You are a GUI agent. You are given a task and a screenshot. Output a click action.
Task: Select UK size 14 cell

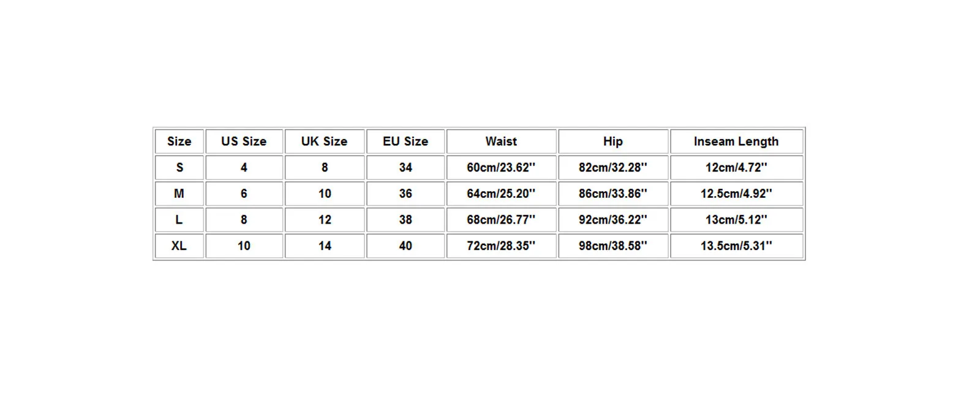[324, 246]
